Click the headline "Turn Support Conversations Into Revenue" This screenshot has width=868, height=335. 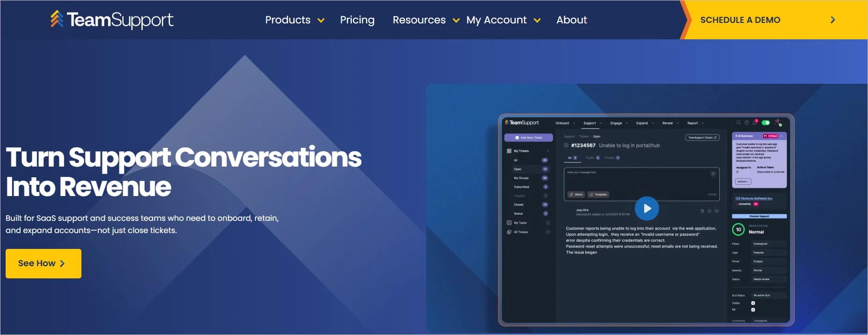tap(183, 172)
